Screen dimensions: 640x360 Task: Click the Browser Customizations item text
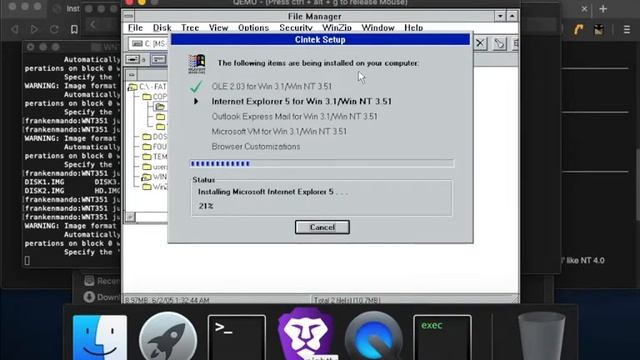pyautogui.click(x=256, y=147)
